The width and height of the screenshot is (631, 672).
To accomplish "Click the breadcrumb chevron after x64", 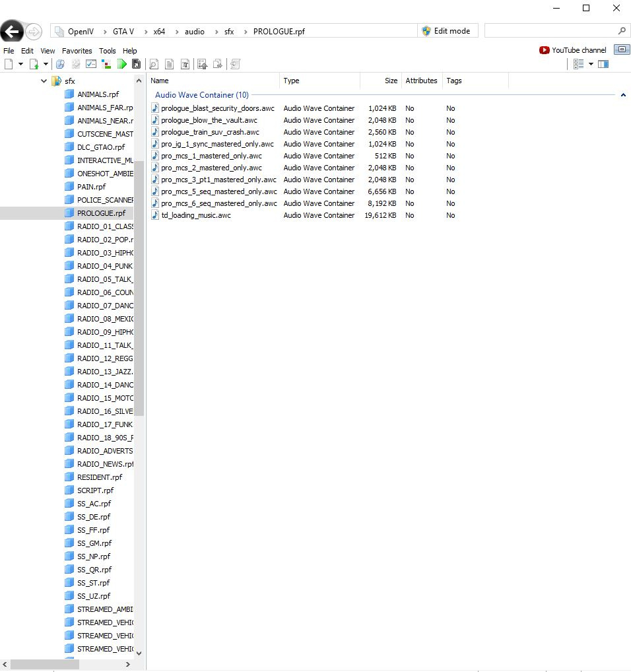I will [x=176, y=32].
